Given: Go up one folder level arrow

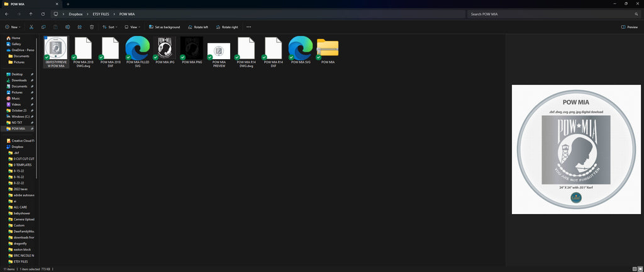Looking at the screenshot, I should tap(31, 14).
